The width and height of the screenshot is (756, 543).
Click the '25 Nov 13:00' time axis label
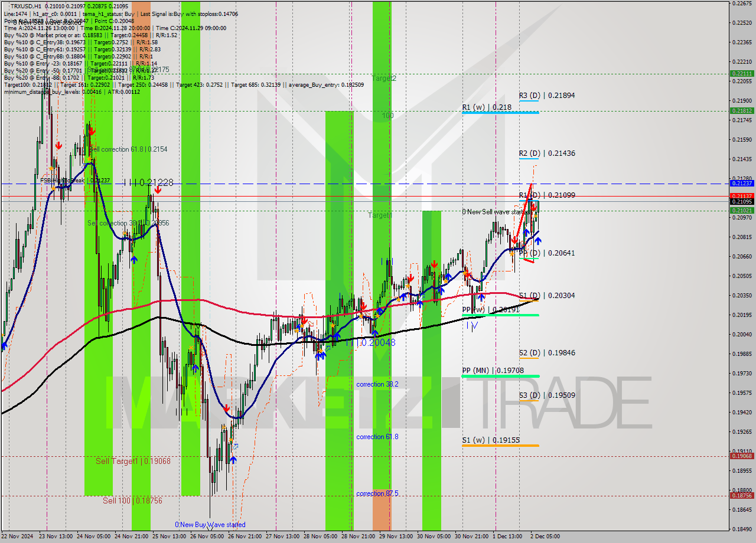tap(170, 537)
